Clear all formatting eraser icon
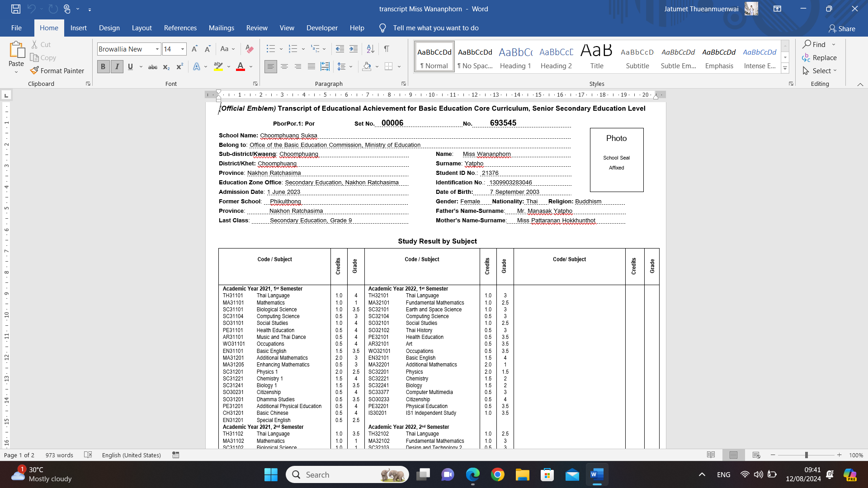The image size is (868, 488). pyautogui.click(x=249, y=49)
